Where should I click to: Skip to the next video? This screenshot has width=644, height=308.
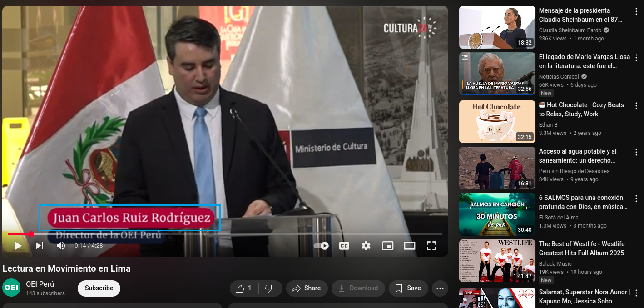[40, 246]
